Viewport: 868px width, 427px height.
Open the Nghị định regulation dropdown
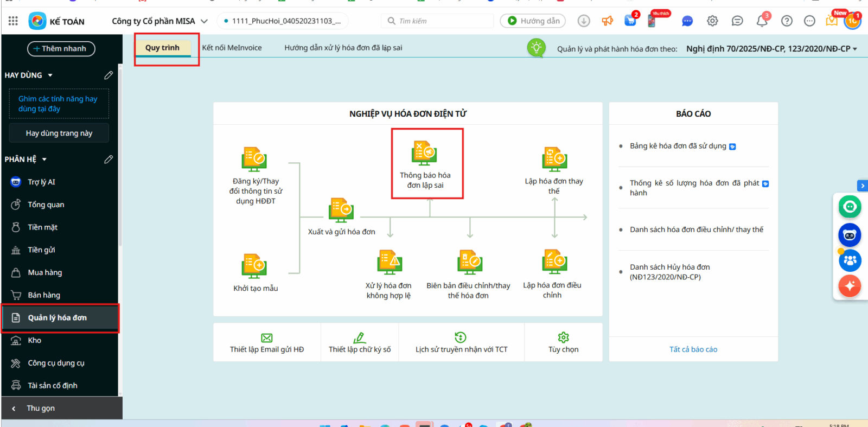(855, 49)
